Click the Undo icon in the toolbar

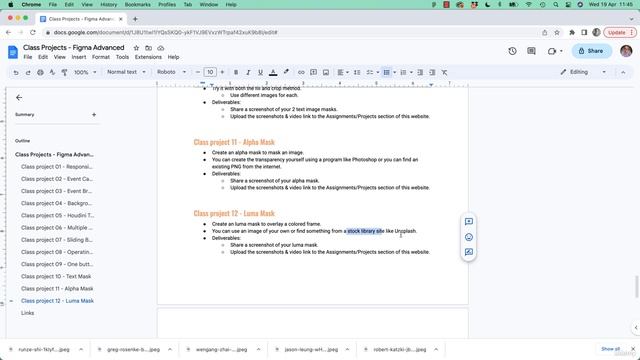pos(16,72)
